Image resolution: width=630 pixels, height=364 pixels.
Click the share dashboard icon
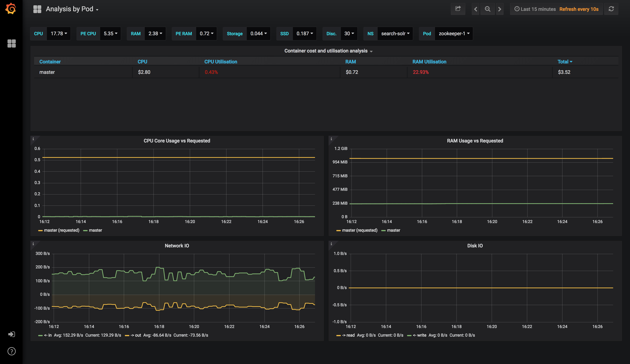pyautogui.click(x=458, y=9)
